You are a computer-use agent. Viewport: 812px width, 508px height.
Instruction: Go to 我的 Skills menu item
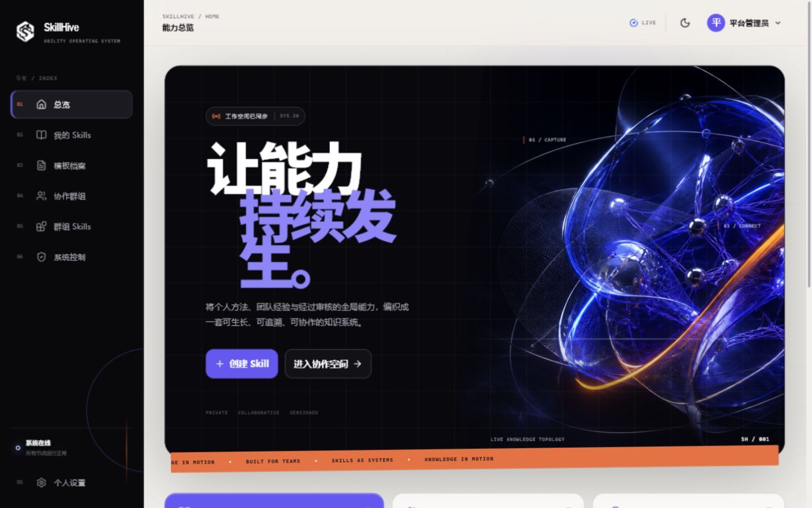click(x=72, y=135)
